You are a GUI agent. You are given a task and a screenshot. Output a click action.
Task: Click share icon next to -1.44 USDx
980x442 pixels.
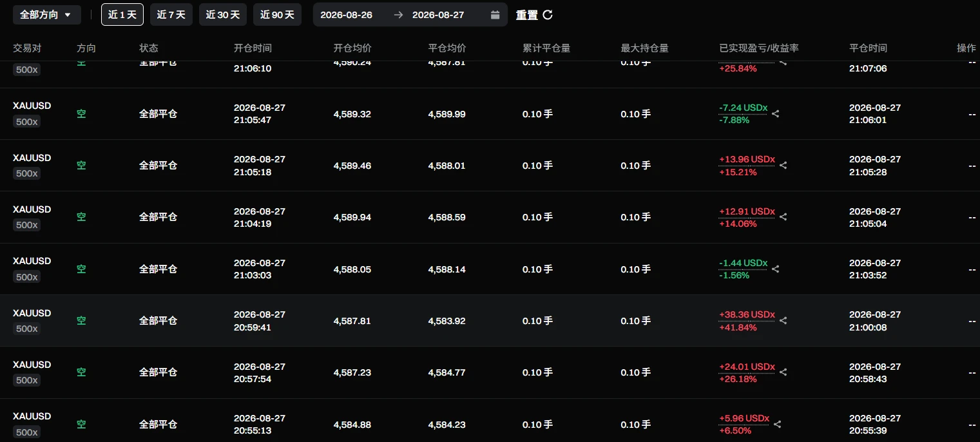pos(776,269)
